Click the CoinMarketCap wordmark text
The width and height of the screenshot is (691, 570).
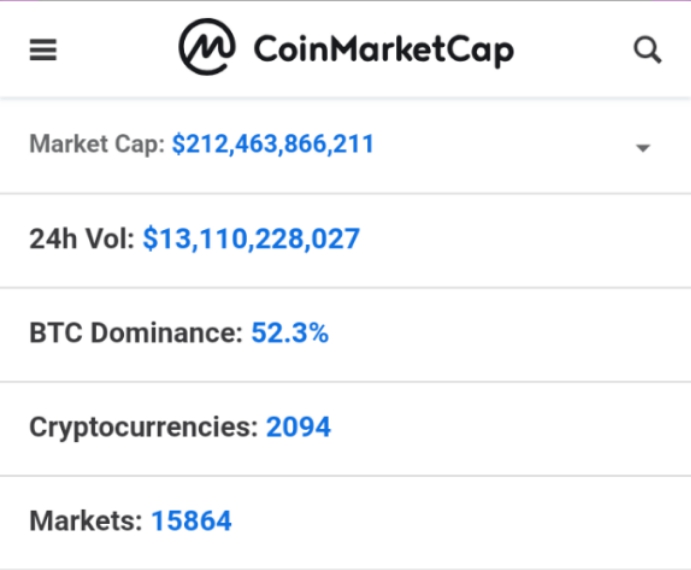click(383, 49)
